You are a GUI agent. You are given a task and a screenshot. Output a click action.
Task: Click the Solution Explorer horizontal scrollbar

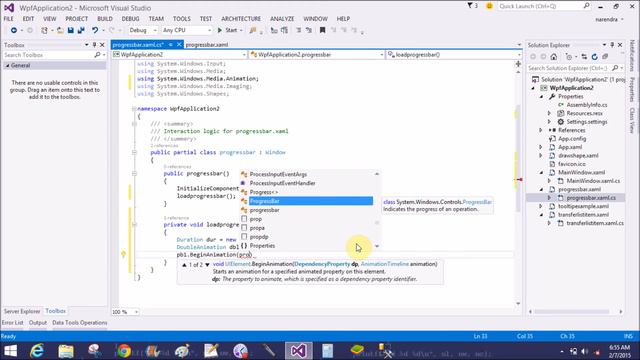coord(572,311)
